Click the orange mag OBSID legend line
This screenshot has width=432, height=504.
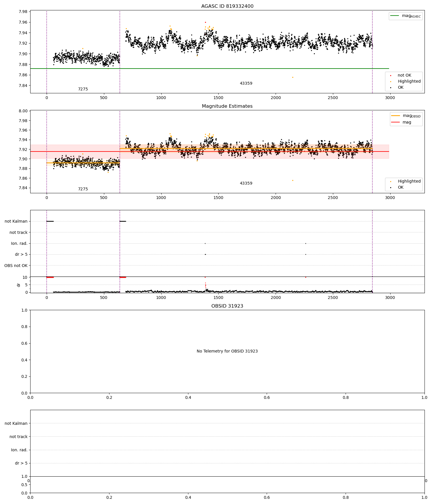[395, 116]
